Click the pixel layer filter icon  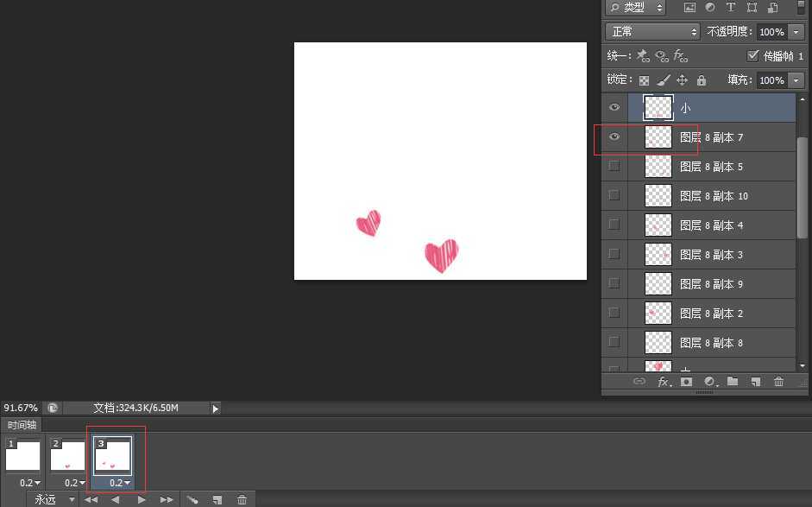tap(689, 8)
